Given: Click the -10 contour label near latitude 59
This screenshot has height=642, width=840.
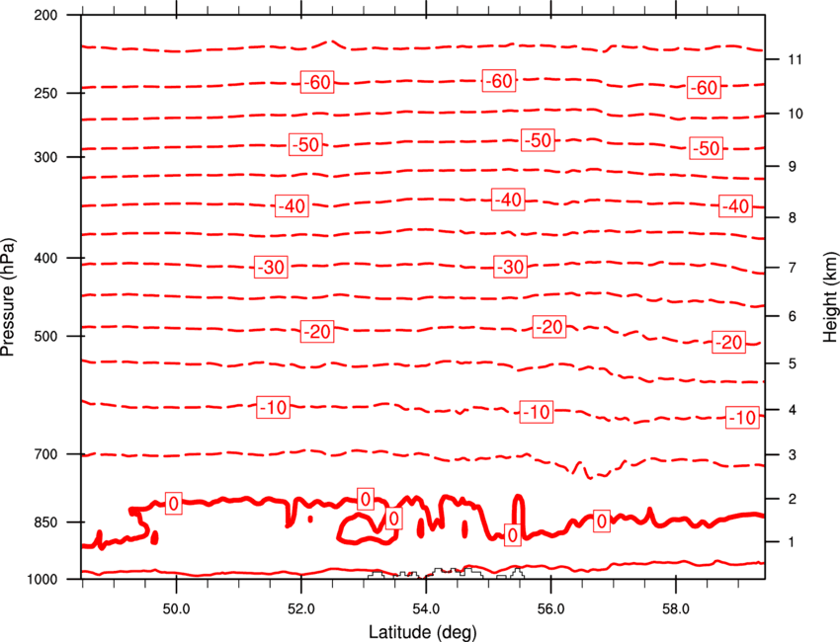Looking at the screenshot, I should (742, 418).
